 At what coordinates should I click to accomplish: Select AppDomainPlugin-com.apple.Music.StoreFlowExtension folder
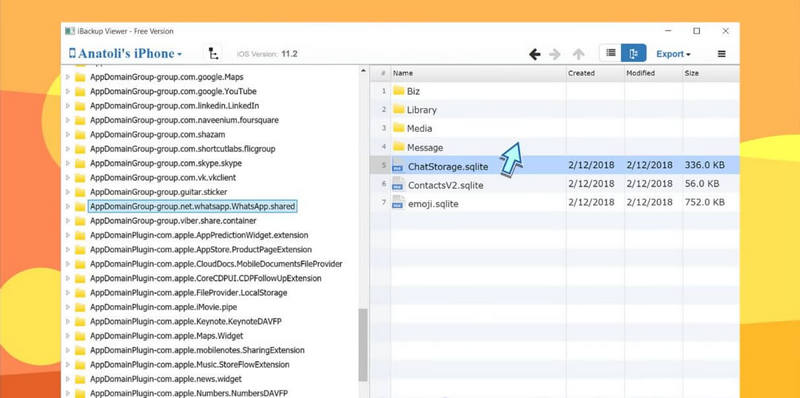[190, 364]
